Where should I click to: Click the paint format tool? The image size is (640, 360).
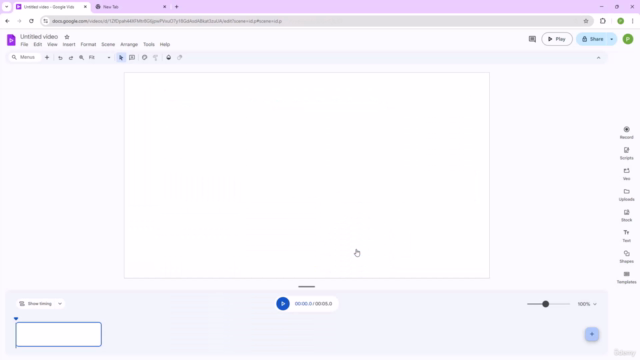point(156,58)
